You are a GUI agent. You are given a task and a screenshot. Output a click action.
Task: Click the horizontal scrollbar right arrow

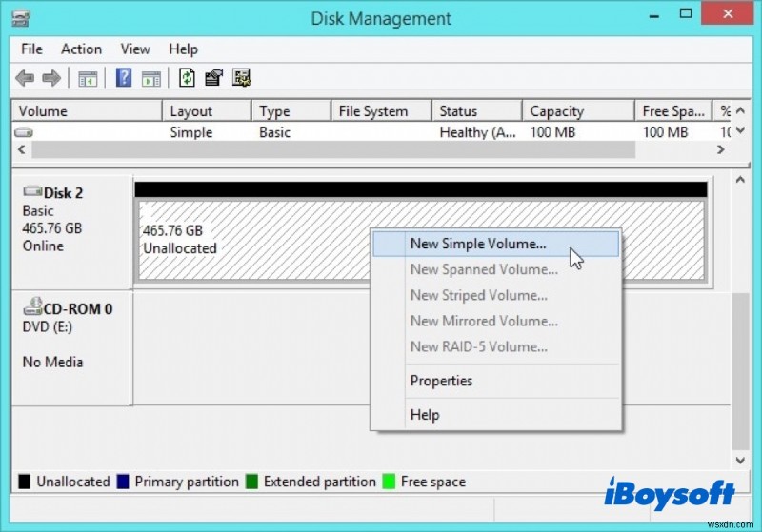(x=721, y=149)
